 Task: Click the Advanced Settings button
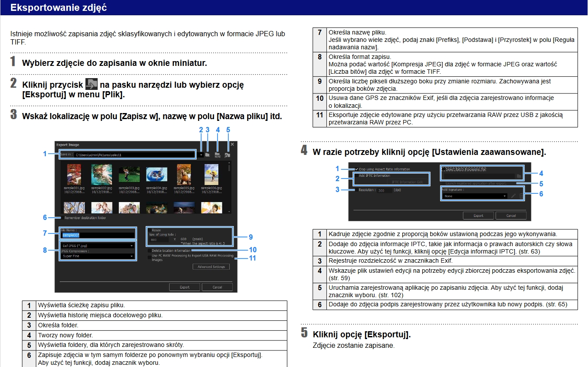pos(211,267)
